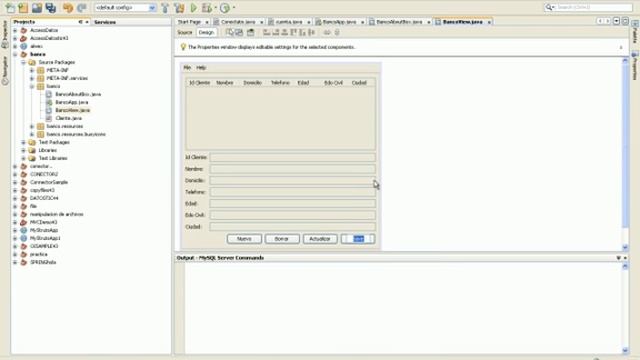Click the Undo arrow icon
Viewport: 640px width, 360px height.
68,7
